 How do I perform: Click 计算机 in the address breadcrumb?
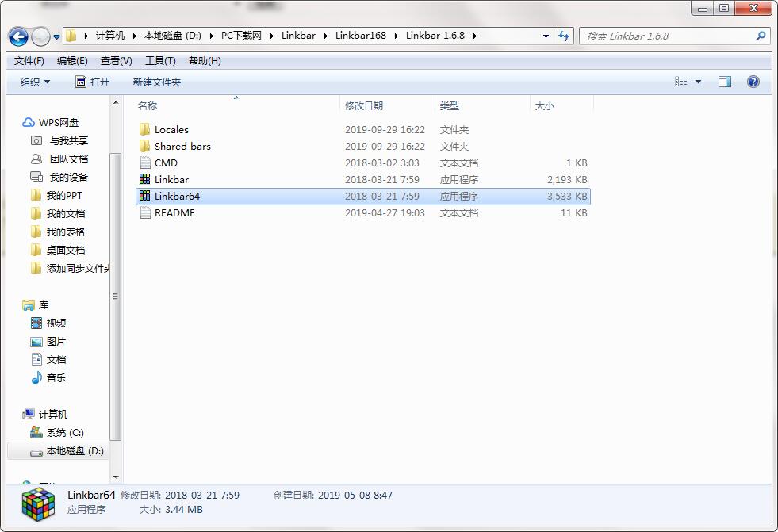coord(110,36)
